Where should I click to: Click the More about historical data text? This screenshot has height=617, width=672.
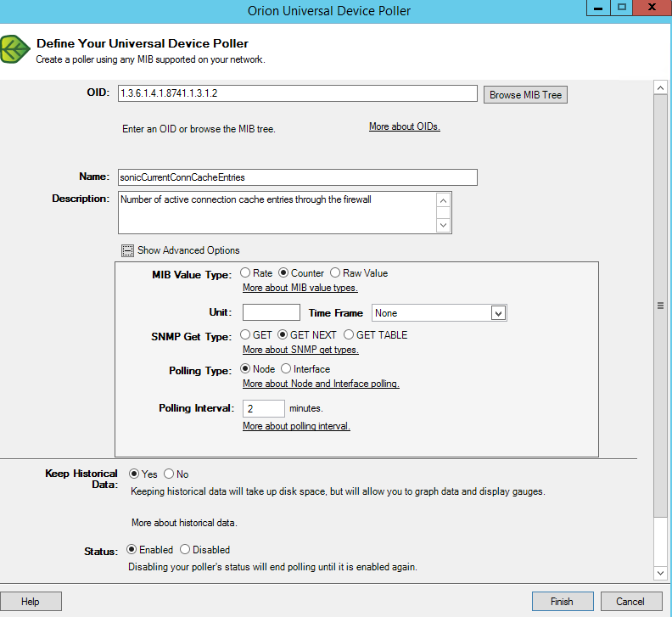(184, 523)
